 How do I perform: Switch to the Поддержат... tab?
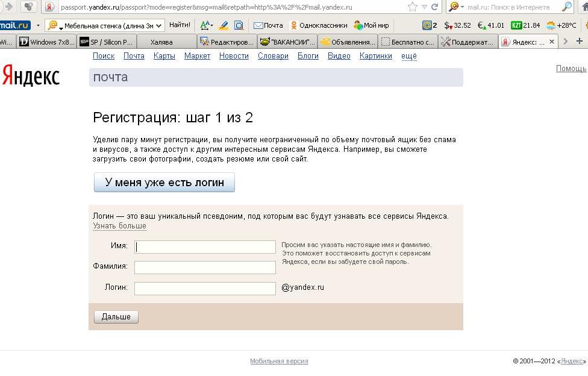point(468,42)
